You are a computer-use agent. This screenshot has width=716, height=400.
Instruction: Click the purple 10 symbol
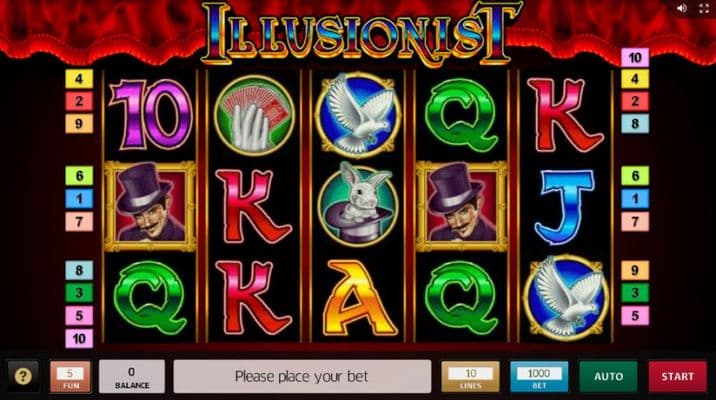pyautogui.click(x=150, y=114)
